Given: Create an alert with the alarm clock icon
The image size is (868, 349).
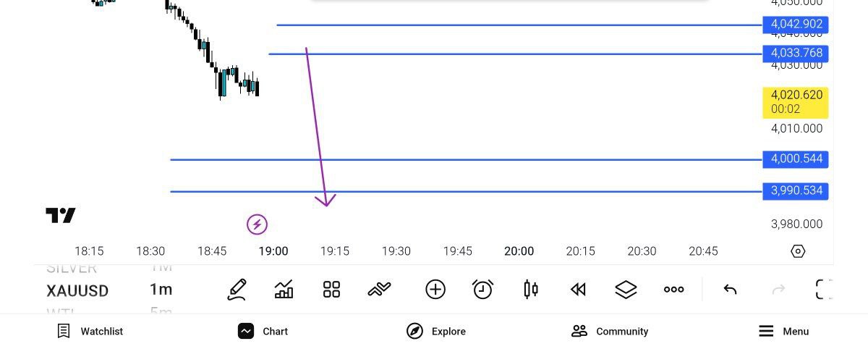Looking at the screenshot, I should coord(482,290).
